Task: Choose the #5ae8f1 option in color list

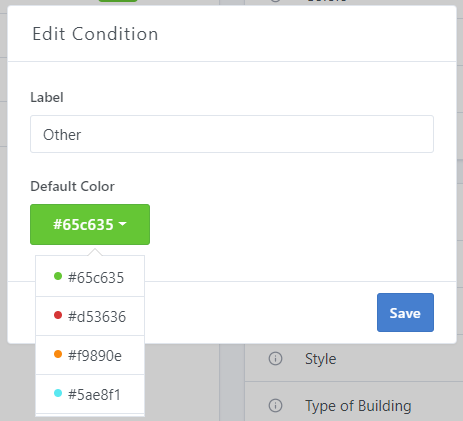Action: pyautogui.click(x=90, y=394)
